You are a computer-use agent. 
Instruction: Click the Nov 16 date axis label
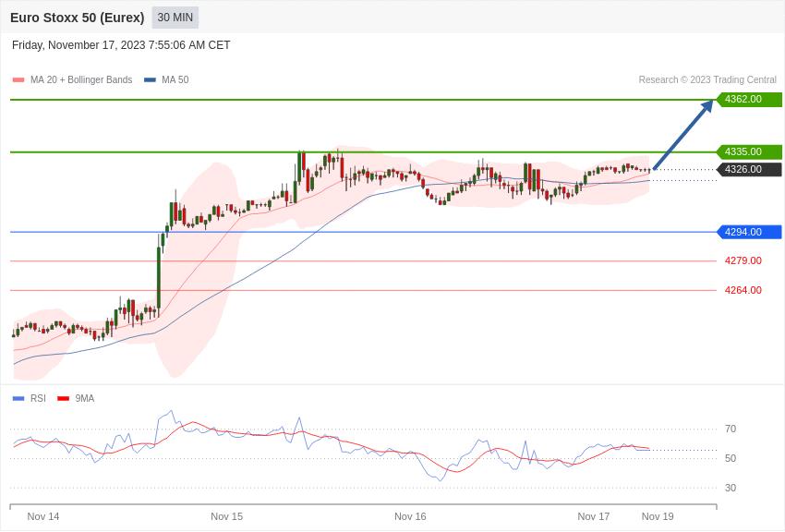(x=410, y=516)
